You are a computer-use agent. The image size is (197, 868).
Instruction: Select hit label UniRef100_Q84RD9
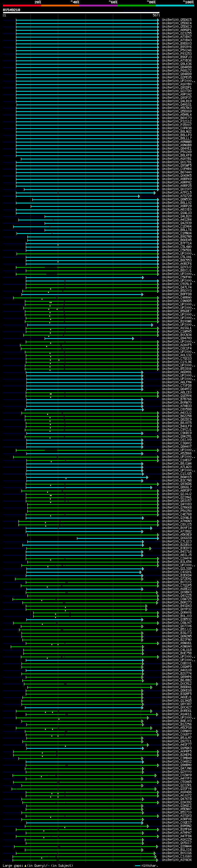tap(177, 74)
